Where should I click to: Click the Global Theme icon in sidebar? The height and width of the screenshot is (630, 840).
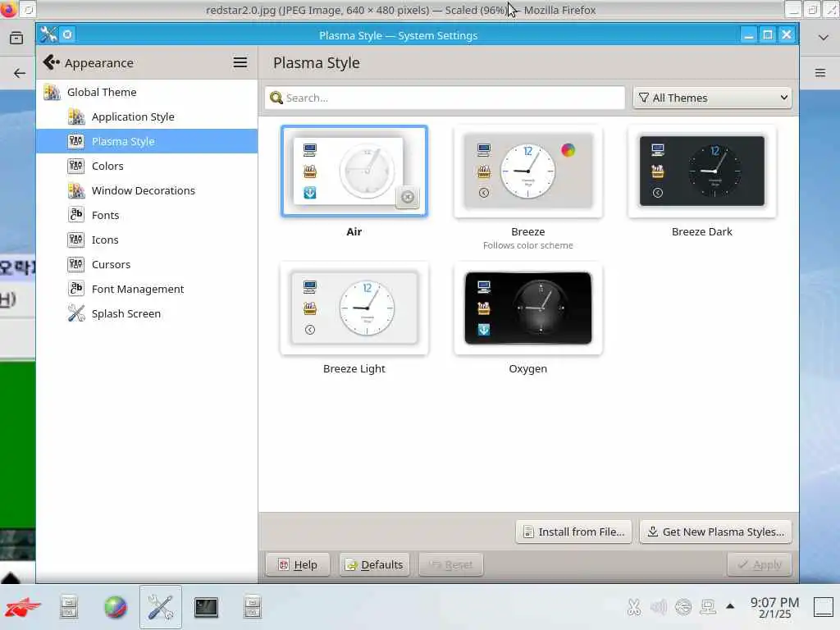tap(52, 92)
